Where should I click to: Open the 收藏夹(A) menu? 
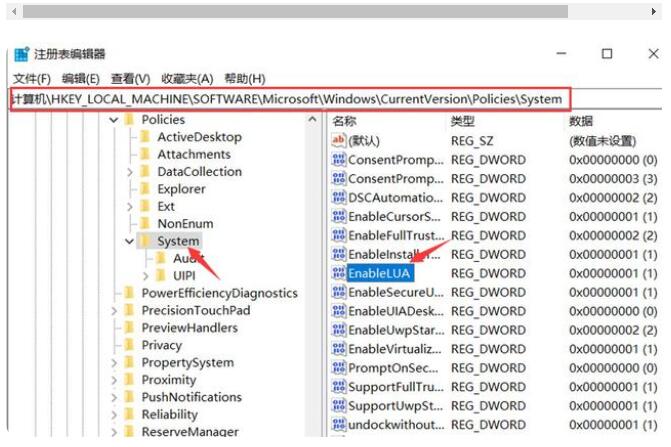click(x=187, y=78)
